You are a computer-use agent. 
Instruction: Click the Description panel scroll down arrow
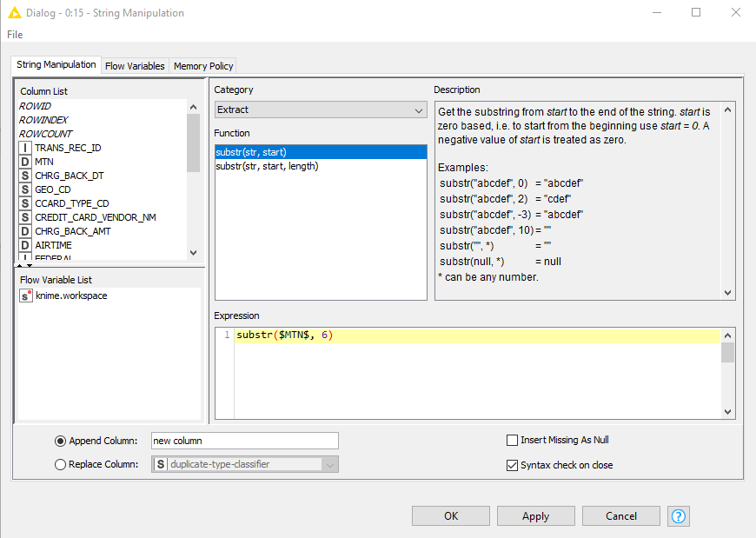click(728, 293)
